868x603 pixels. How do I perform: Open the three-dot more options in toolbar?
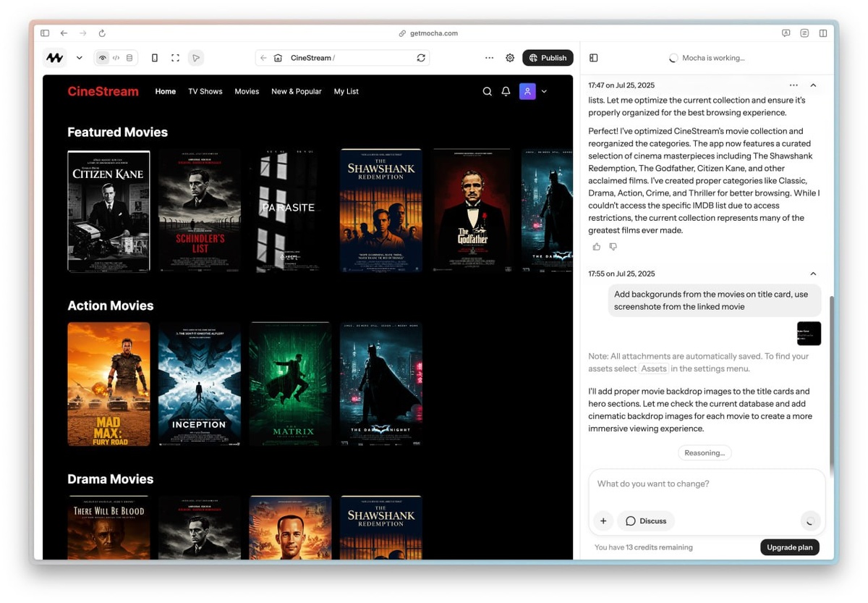point(490,58)
